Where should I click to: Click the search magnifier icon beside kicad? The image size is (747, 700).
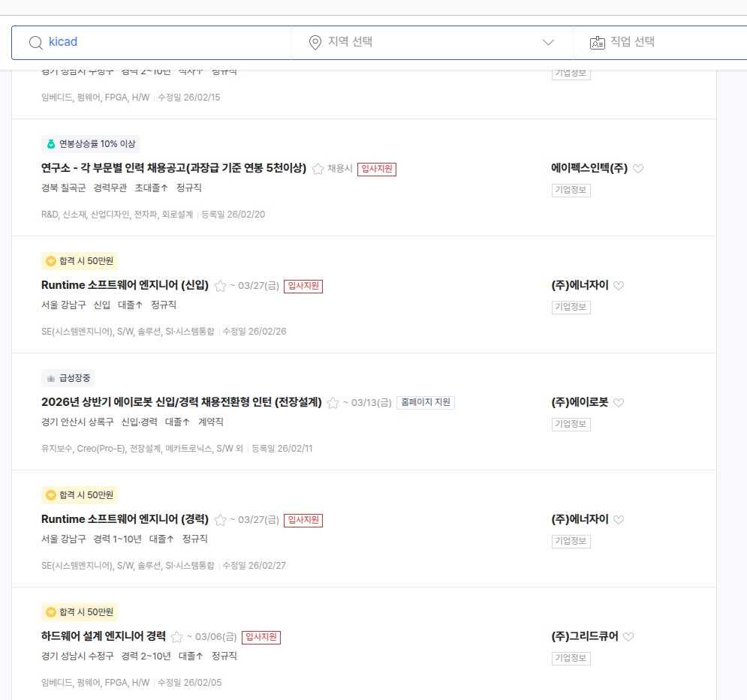point(35,42)
